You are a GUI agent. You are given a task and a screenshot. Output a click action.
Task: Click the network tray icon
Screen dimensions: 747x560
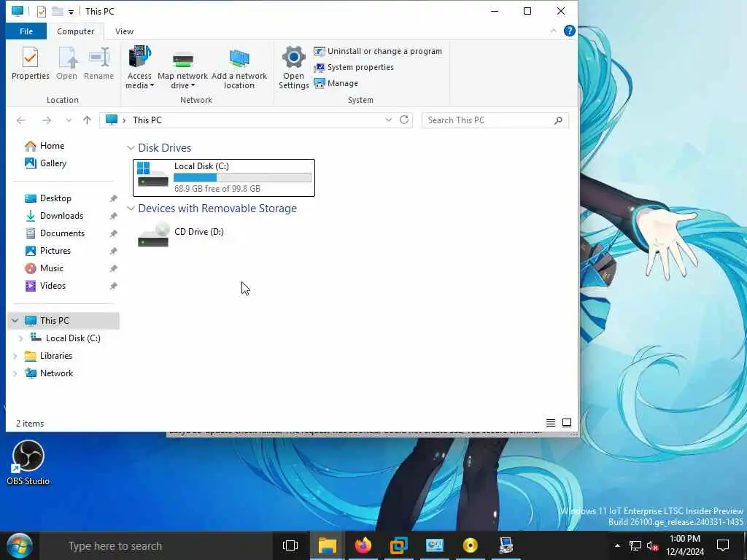[635, 545]
